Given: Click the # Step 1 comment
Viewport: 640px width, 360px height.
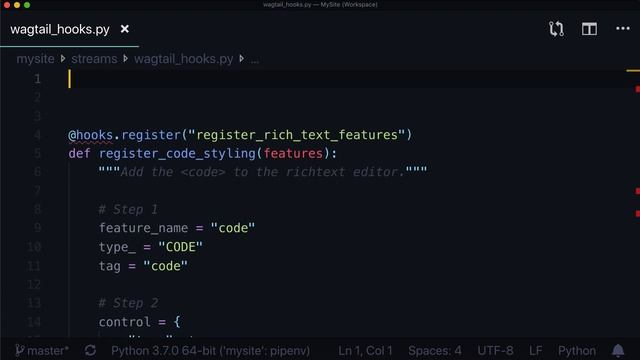Looking at the screenshot, I should coord(128,209).
